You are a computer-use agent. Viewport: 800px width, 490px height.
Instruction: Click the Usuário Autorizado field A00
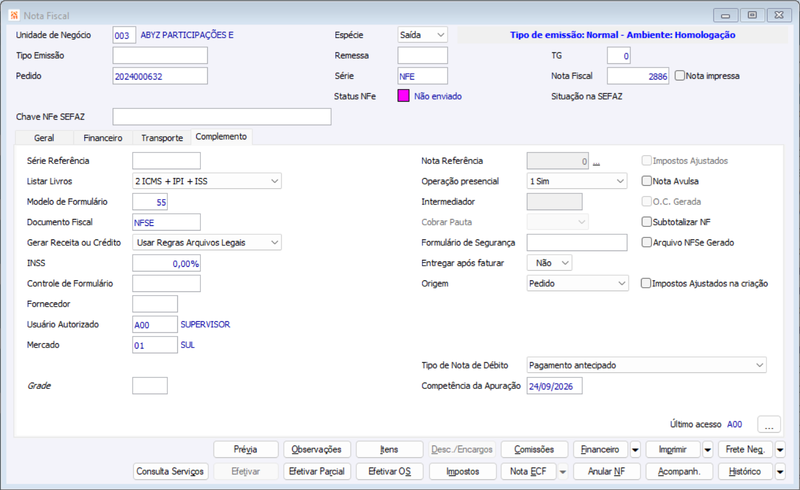coord(155,325)
